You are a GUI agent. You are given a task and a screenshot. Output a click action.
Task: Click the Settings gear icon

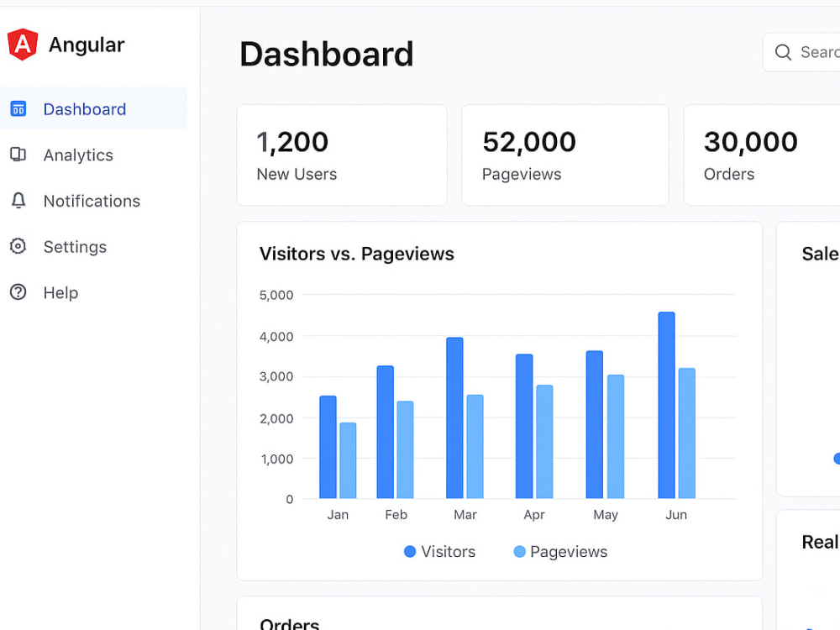click(x=18, y=246)
